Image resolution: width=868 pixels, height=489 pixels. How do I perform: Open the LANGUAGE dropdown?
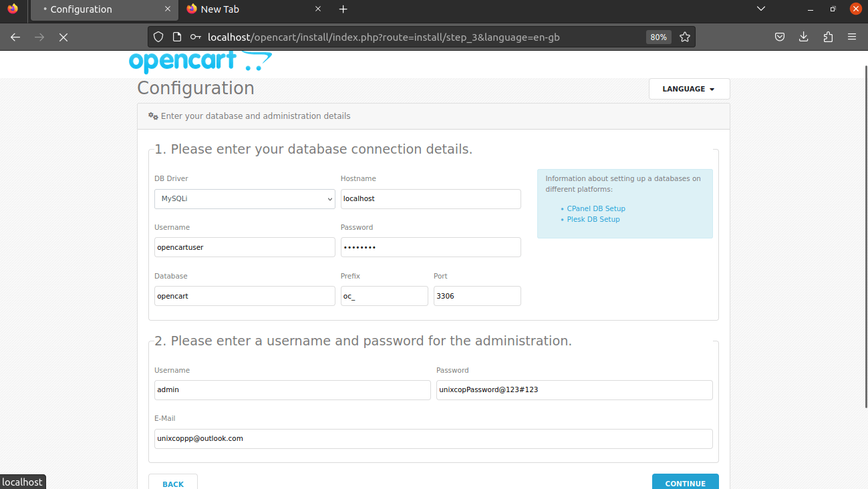pos(689,89)
